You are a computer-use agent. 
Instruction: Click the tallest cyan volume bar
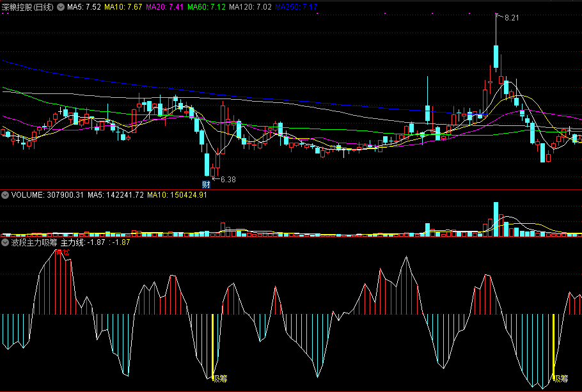pos(496,219)
